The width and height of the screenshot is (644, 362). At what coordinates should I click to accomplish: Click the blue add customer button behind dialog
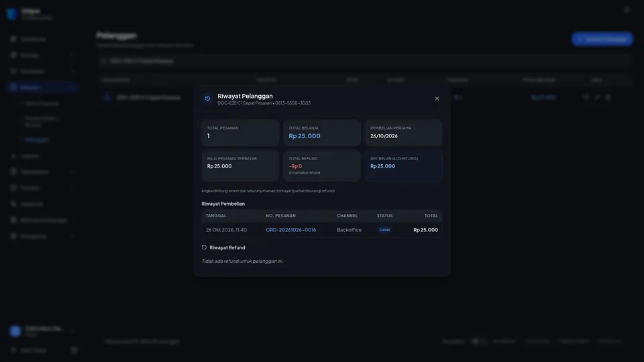(x=602, y=39)
